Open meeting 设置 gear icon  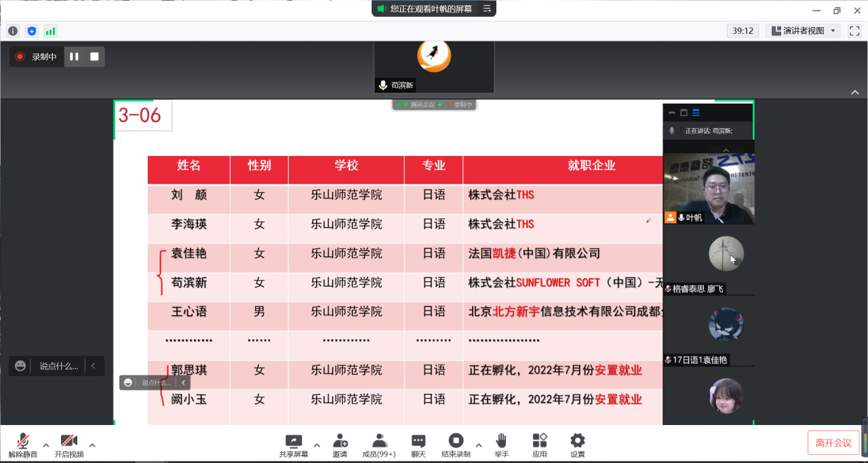(x=578, y=445)
